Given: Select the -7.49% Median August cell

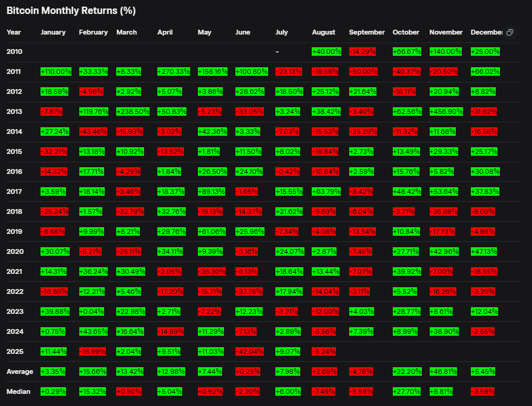Looking at the screenshot, I should pos(324,391).
